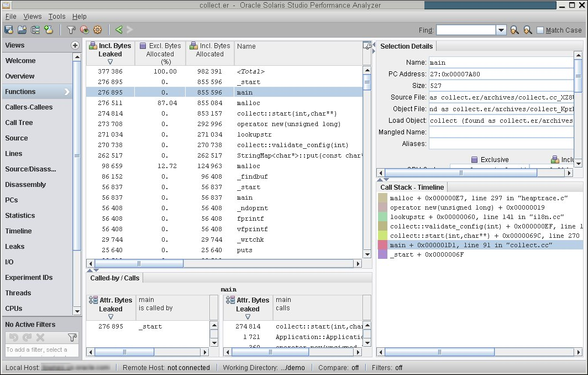Screen dimensions: 588x375
Task: Click the wrench icon above the Functions table
Action: (367, 46)
